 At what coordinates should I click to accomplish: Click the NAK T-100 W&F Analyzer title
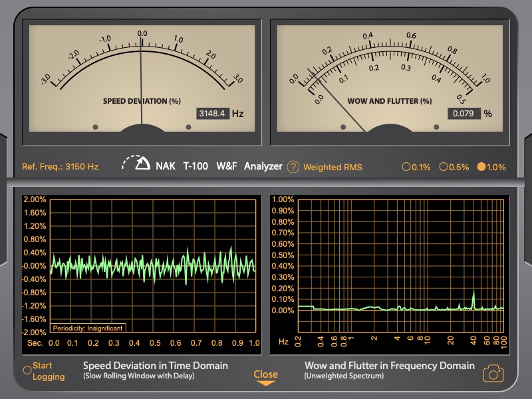coord(219,166)
